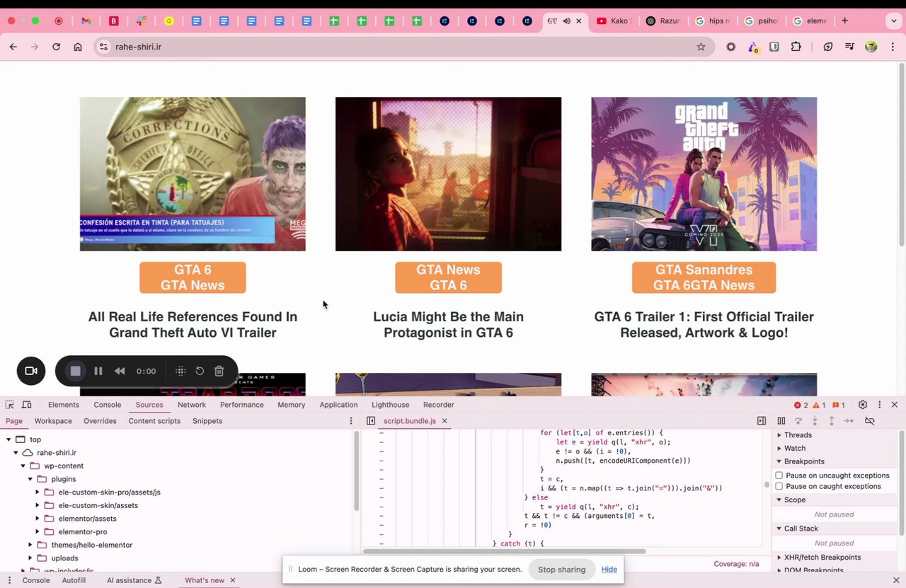The image size is (906, 588).
Task: Pause script execution in debugger
Action: click(x=781, y=421)
